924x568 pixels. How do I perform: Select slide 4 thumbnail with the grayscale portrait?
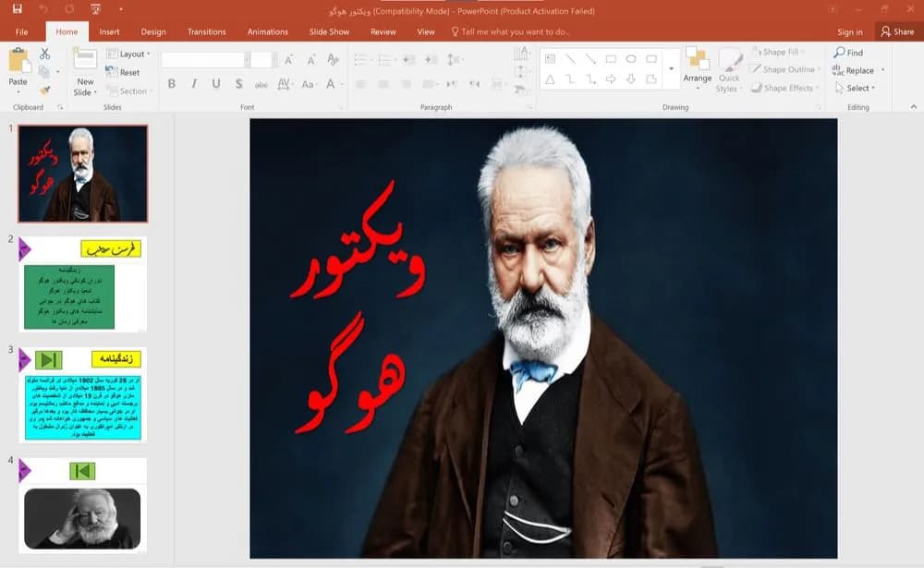(x=83, y=505)
